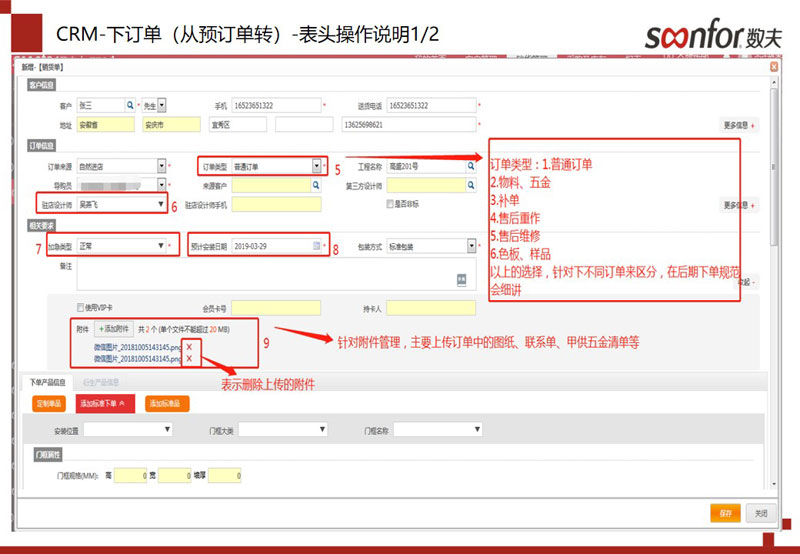Screen dimensions: 800x554
Task: Close the 新增销货单 dialog with the top-right X
Action: (x=774, y=66)
